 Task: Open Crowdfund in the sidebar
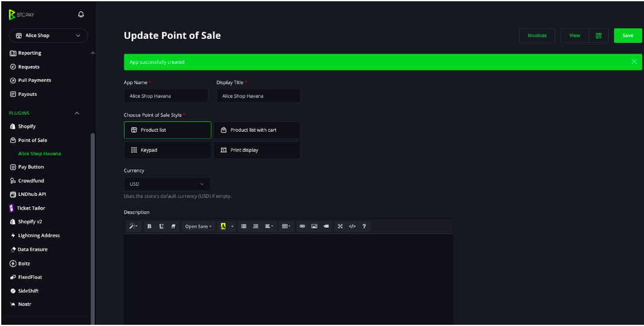[x=26, y=181]
